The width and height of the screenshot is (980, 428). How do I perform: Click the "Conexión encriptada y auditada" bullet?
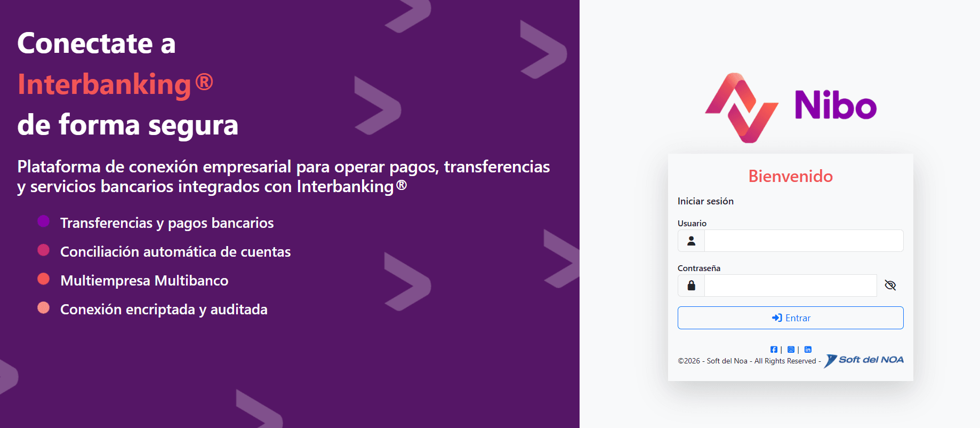click(x=164, y=310)
